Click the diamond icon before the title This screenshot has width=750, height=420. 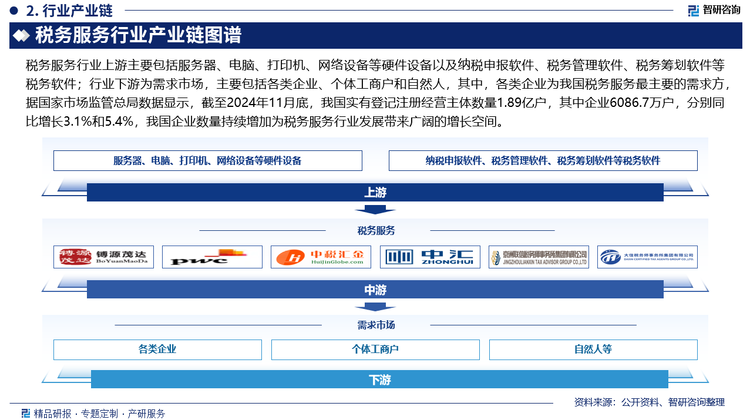[x=21, y=35]
